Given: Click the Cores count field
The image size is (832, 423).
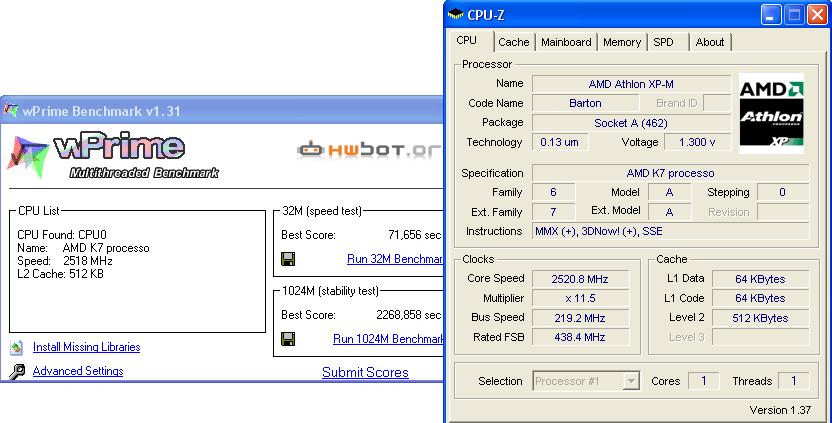Looking at the screenshot, I should point(704,381).
